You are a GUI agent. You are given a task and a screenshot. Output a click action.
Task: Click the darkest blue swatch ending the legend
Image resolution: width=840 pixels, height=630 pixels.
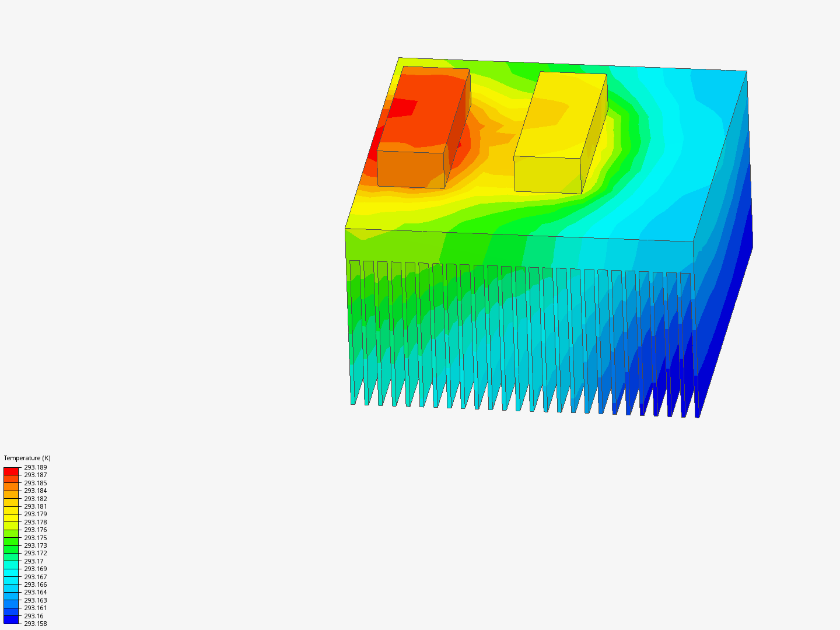tap(11, 619)
